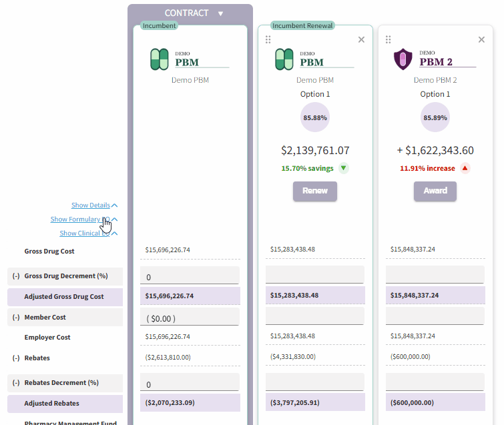The width and height of the screenshot is (504, 425).
Task: Click the Incumbent Gross Drug Decrement input field
Action: tap(190, 276)
